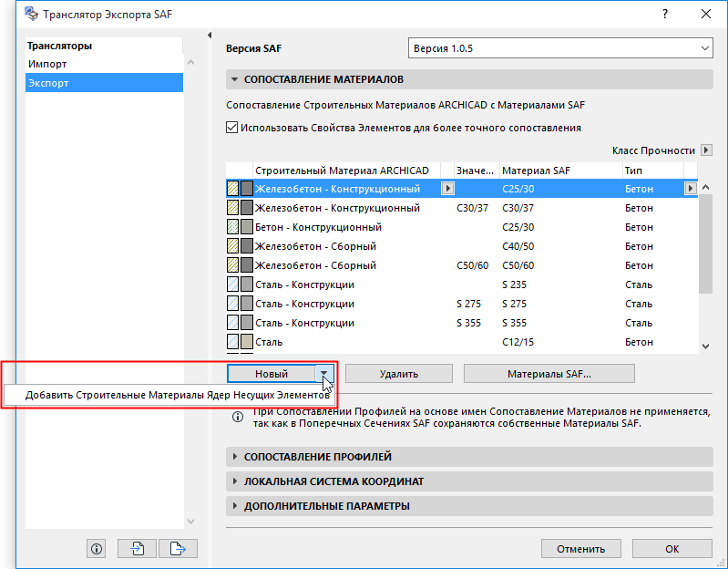Click hatch icon of Бетон - Конструкционный row
Image resolution: width=728 pixels, height=569 pixels.
pos(232,227)
